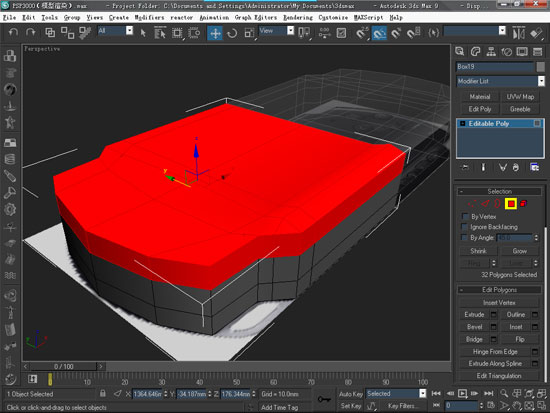Select Element sub-object level icon
550x413 pixels.
523,204
